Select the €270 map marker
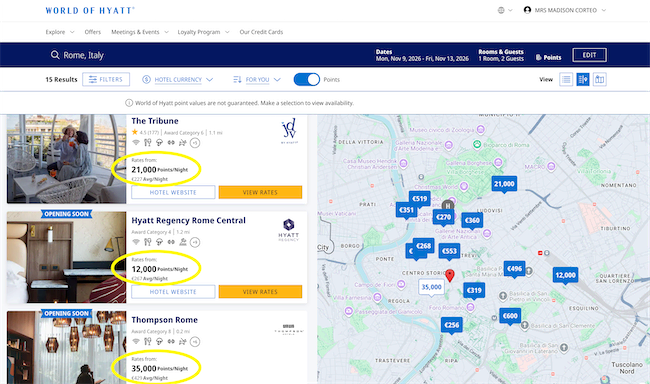This screenshot has width=650, height=384. click(443, 217)
